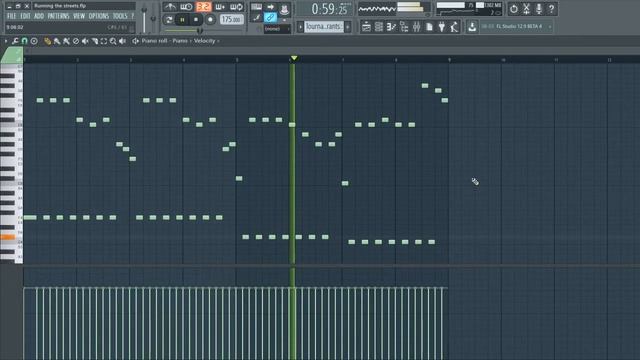Image resolution: width=640 pixels, height=360 pixels.
Task: Open the plugin picker plug icon
Action: (x=442, y=27)
